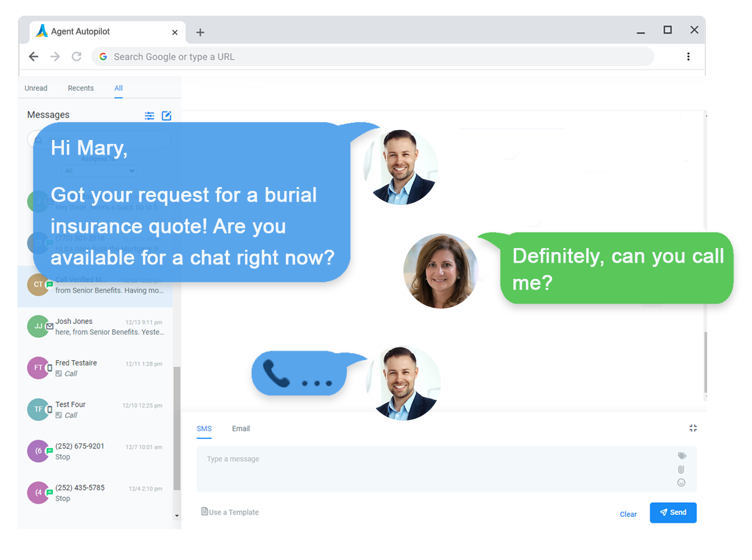The height and width of the screenshot is (560, 752).
Task: Click the message list scroll-down arrow
Action: pyautogui.click(x=177, y=516)
